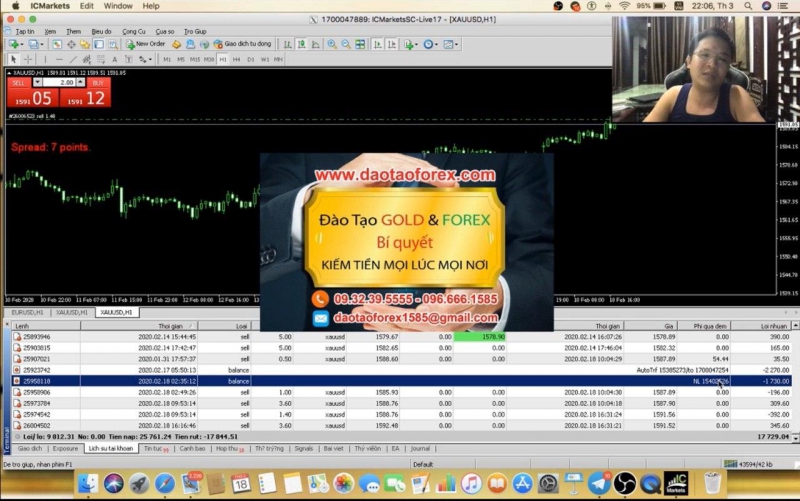Open Safari from the Dock

[165, 483]
